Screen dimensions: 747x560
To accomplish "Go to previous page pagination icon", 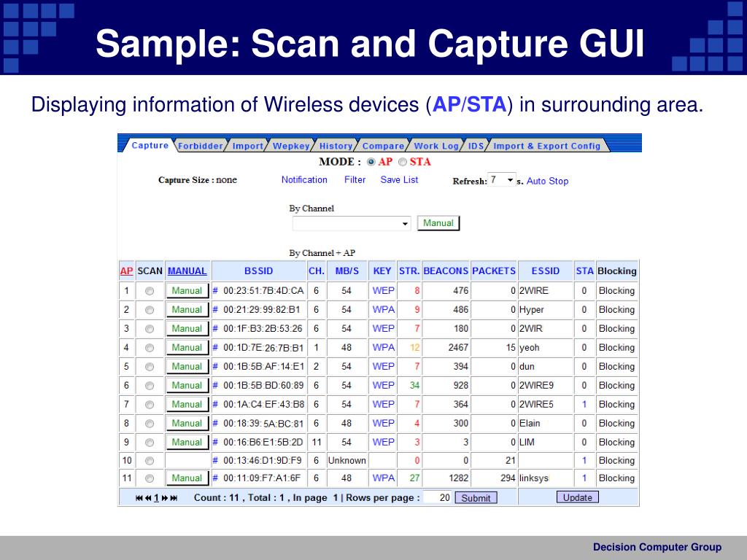I will (148, 497).
